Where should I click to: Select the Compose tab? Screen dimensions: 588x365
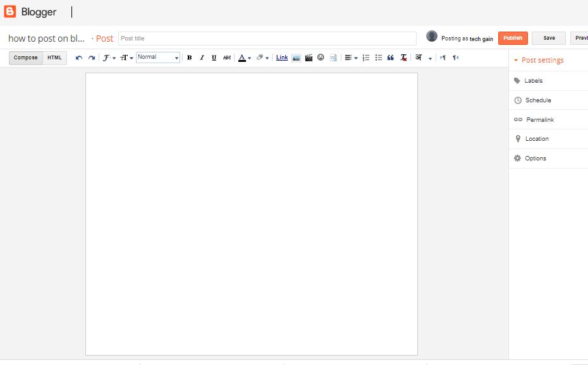click(25, 57)
